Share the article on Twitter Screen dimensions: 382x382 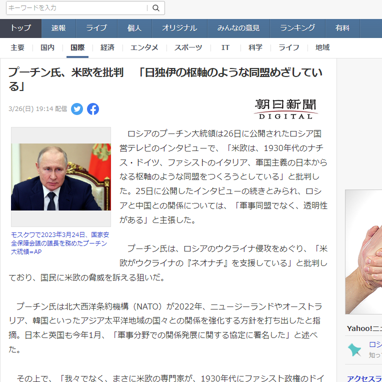pos(77,109)
